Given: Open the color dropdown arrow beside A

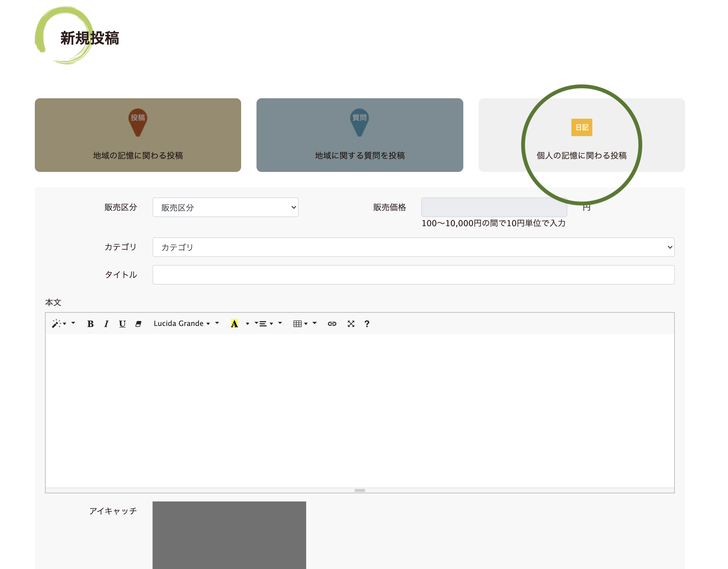Looking at the screenshot, I should 247,323.
